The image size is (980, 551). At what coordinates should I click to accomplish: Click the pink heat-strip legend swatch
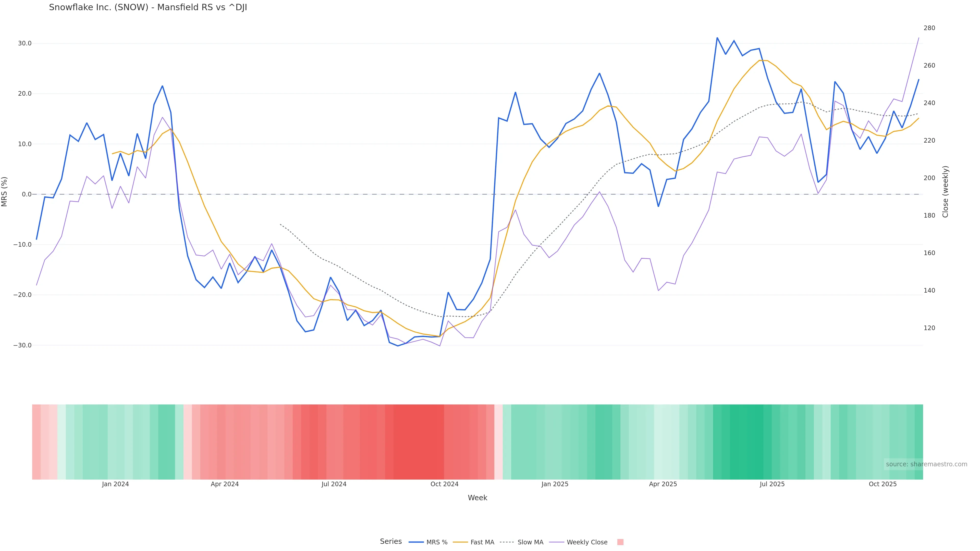[x=620, y=542]
